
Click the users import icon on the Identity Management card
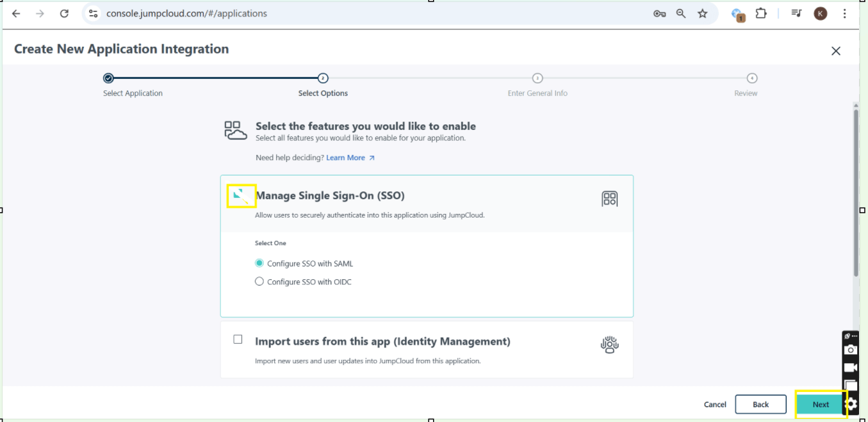(x=609, y=345)
